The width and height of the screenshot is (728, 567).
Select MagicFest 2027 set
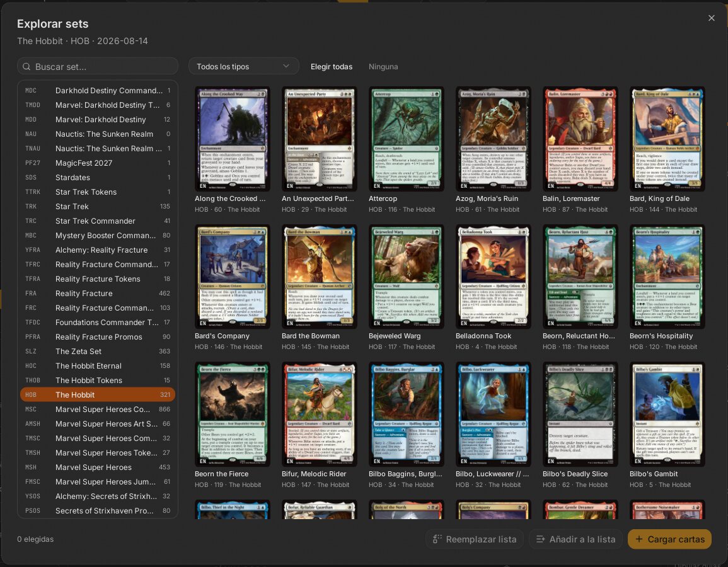pos(98,163)
